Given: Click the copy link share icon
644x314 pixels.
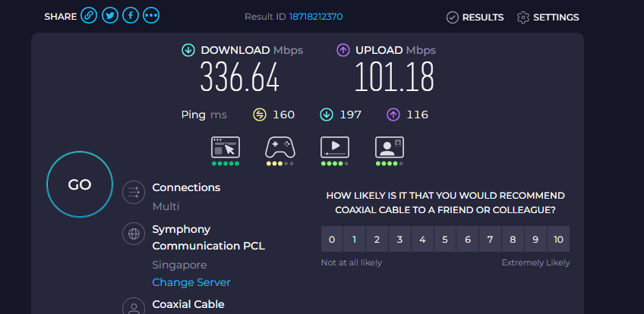Looking at the screenshot, I should point(89,16).
